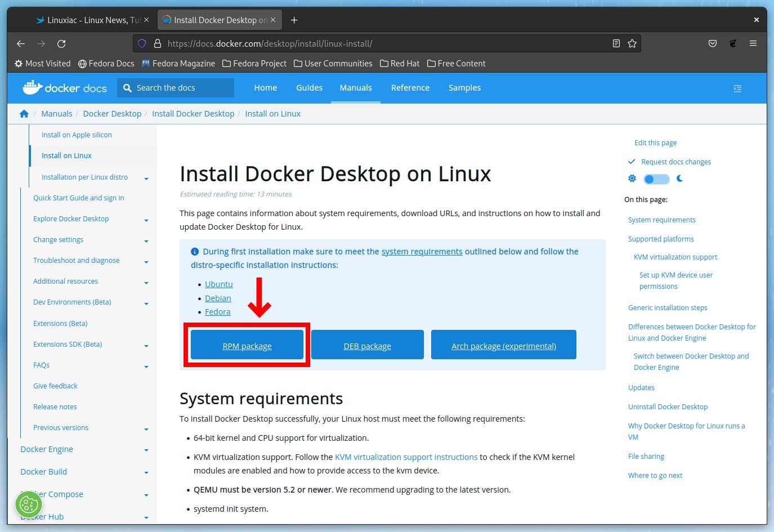Click the padlock site info icon
This screenshot has height=532, width=774.
click(158, 43)
